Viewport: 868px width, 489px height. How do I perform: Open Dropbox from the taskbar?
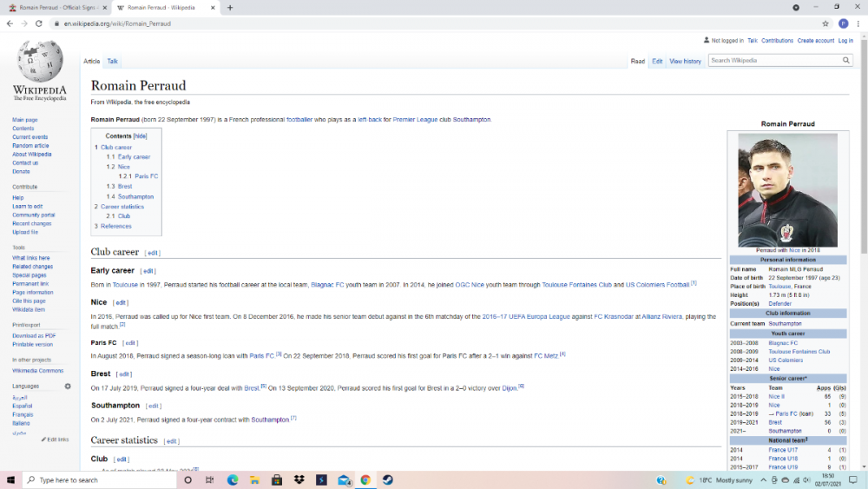coord(299,479)
